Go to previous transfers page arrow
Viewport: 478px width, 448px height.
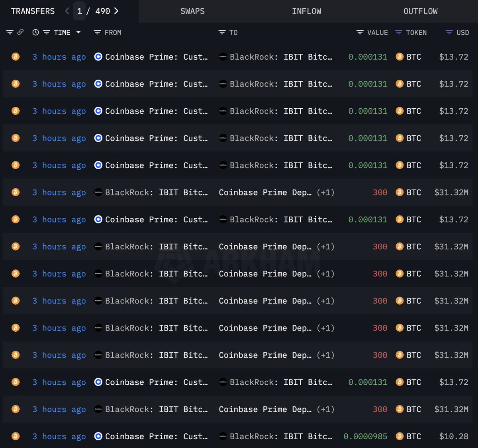pyautogui.click(x=67, y=11)
